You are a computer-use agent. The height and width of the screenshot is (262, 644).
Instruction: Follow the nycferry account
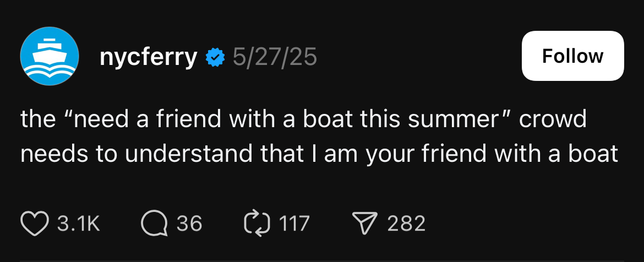point(572,56)
